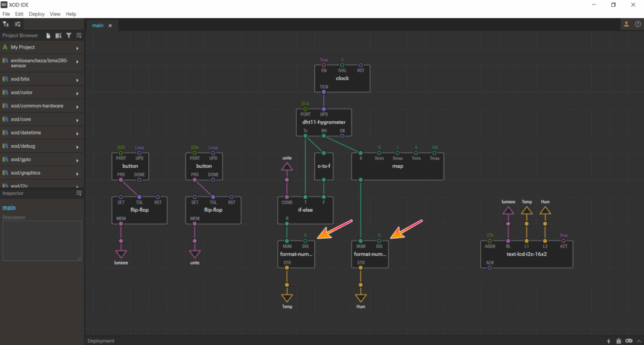Select the if-else node
The width and height of the screenshot is (644, 345).
coord(305,210)
